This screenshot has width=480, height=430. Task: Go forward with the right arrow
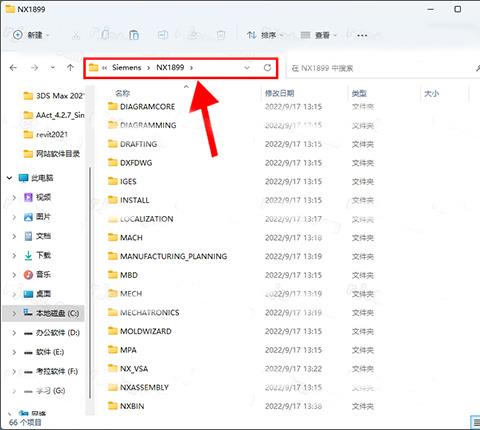(34, 68)
